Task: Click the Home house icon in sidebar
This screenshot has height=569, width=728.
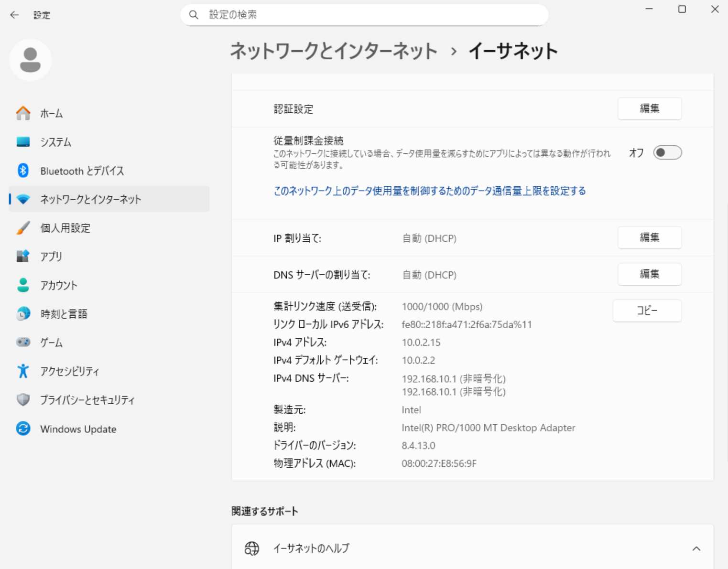Action: [23, 113]
